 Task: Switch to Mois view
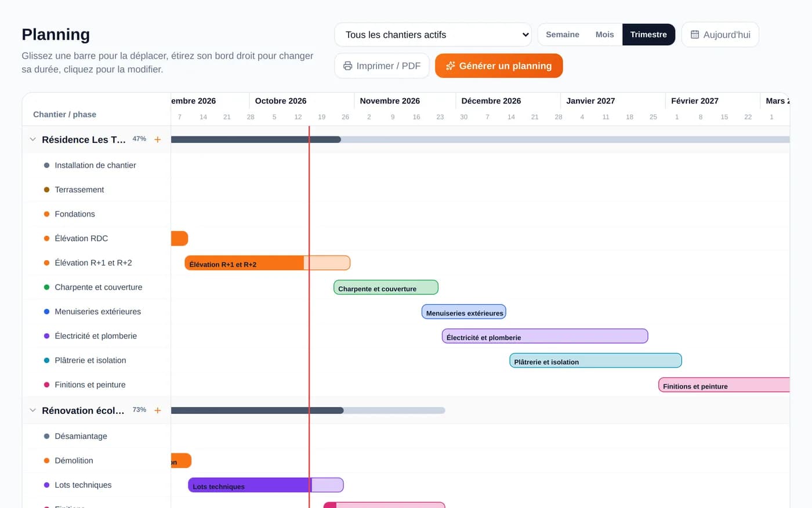pyautogui.click(x=604, y=35)
